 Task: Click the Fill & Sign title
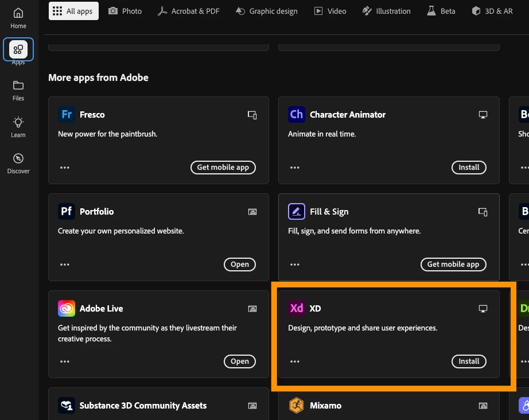(x=329, y=212)
